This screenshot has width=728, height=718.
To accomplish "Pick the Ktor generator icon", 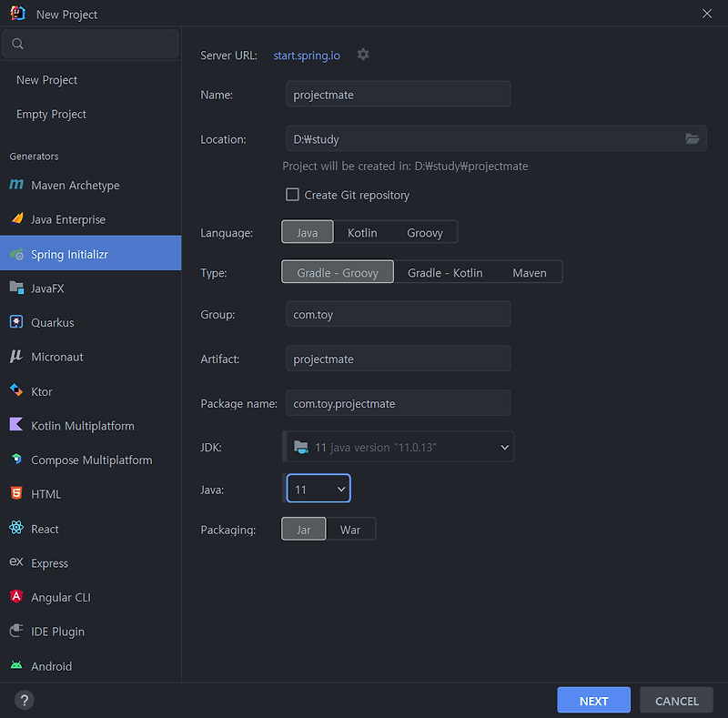I will coord(16,390).
